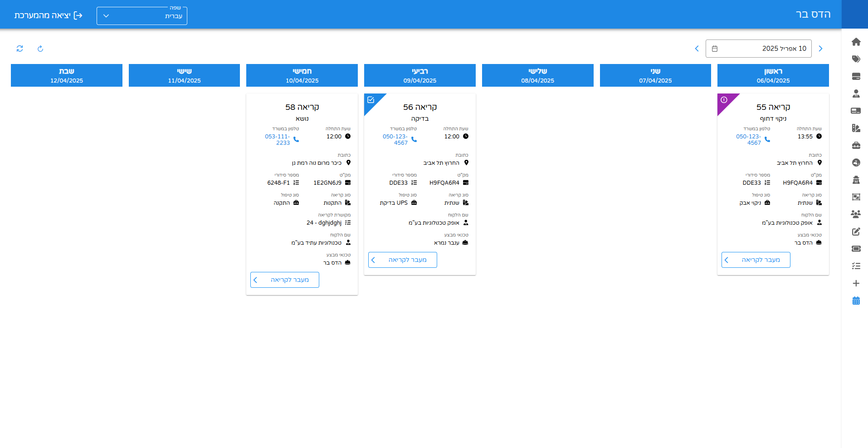Click מעבר לקריאה button on call 58
This screenshot has width=868, height=448.
(285, 280)
